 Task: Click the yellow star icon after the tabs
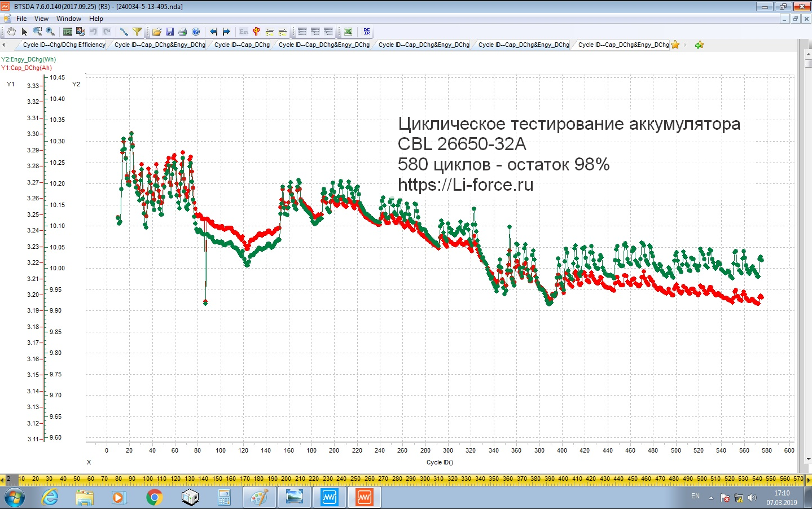click(675, 45)
